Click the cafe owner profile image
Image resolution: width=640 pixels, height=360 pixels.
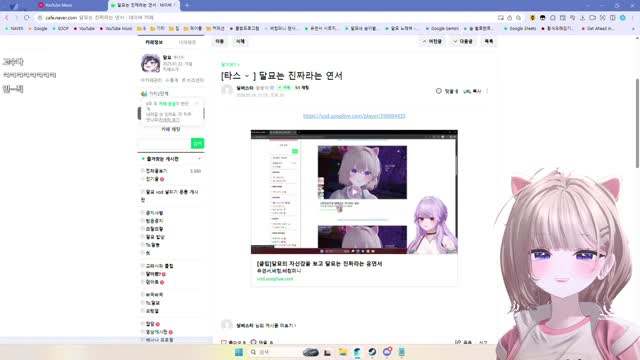tap(151, 64)
